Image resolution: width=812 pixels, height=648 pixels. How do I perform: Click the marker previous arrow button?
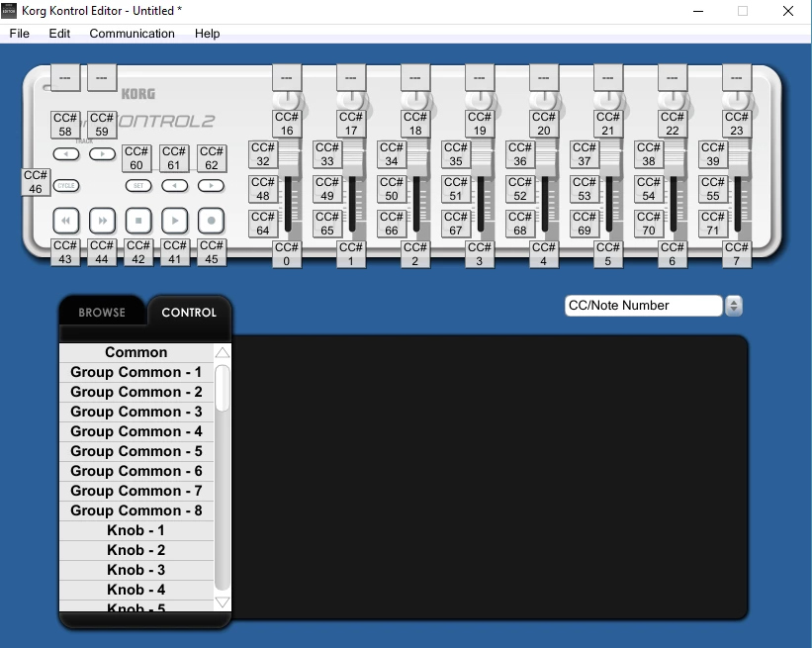pyautogui.click(x=174, y=185)
